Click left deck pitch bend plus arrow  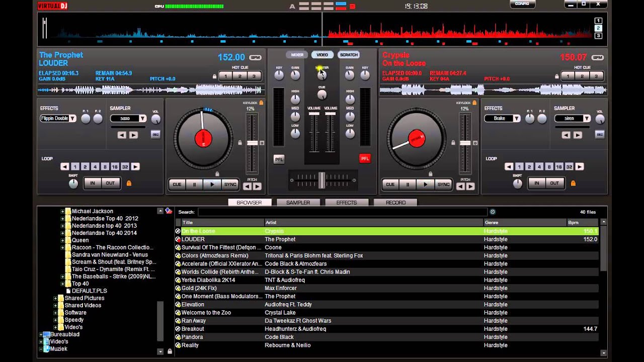(x=257, y=187)
